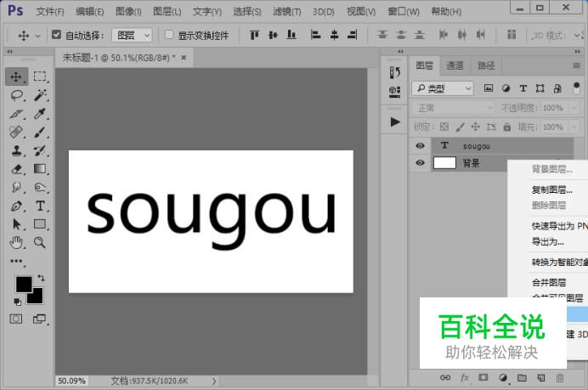Select the Gradient tool
Image resolution: width=588 pixels, height=390 pixels.
[40, 169]
